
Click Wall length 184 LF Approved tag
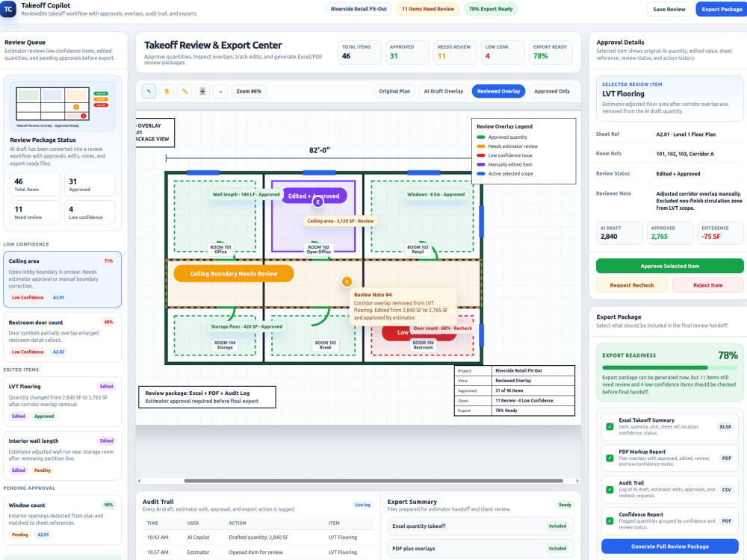click(246, 194)
